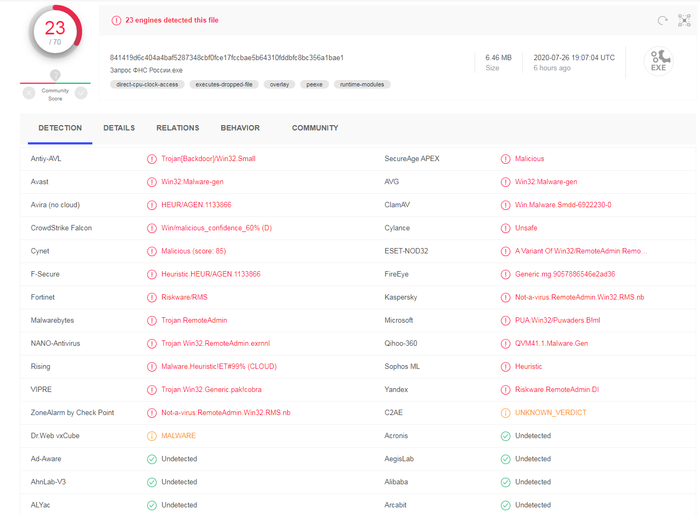
Task: Click Avira 'HEUR/AGEN.1133866' result
Action: [x=196, y=205]
